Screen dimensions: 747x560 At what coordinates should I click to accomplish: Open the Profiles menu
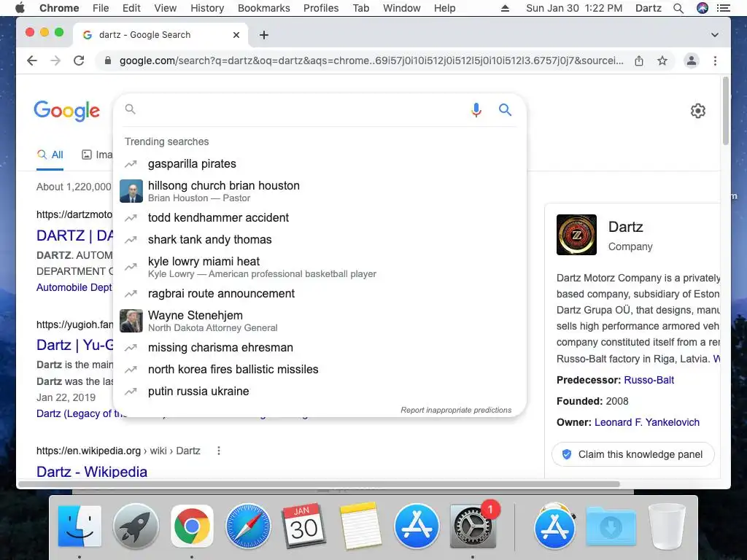tap(321, 8)
